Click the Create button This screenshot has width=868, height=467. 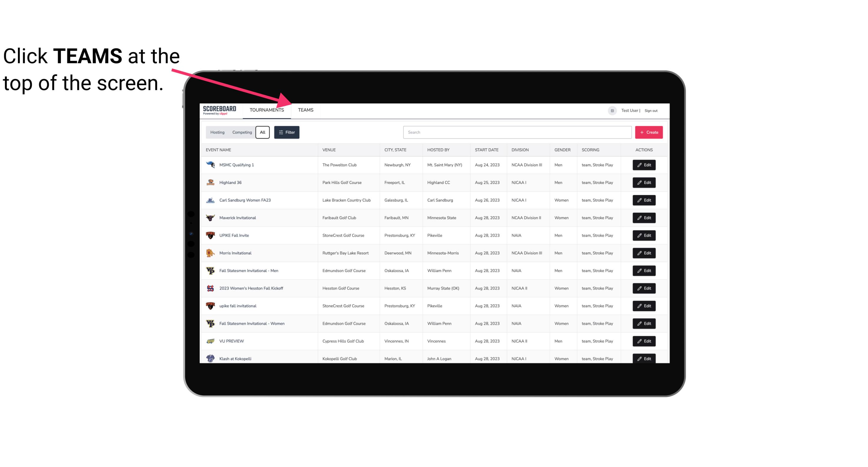tap(649, 132)
